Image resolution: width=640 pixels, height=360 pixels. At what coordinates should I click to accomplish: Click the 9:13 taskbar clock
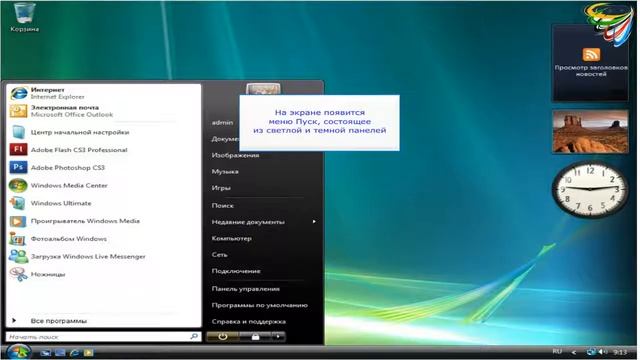click(620, 352)
